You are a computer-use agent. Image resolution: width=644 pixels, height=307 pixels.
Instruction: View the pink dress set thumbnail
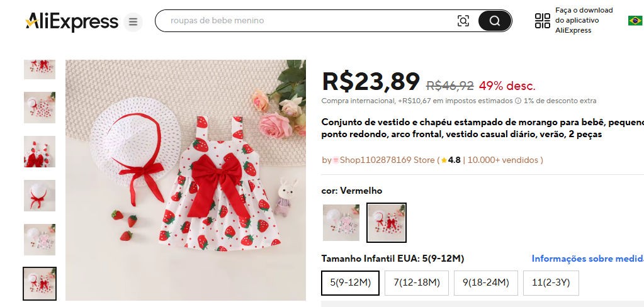[x=40, y=239]
